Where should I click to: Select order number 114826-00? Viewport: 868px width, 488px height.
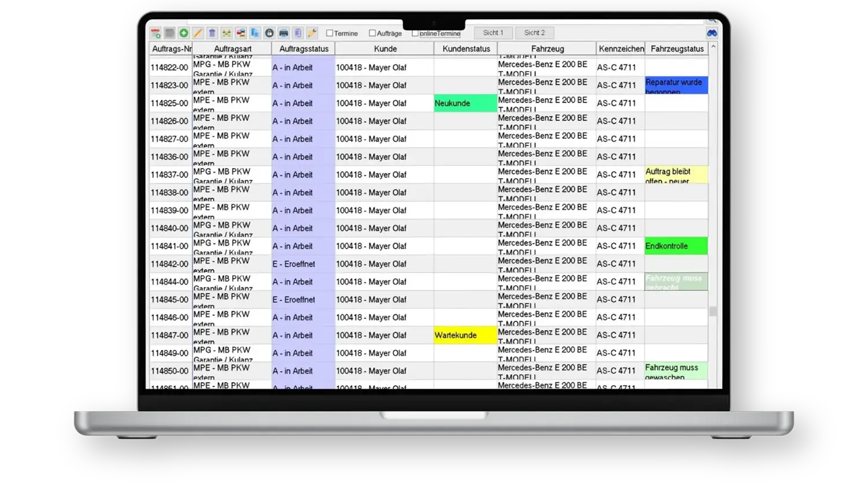point(170,121)
